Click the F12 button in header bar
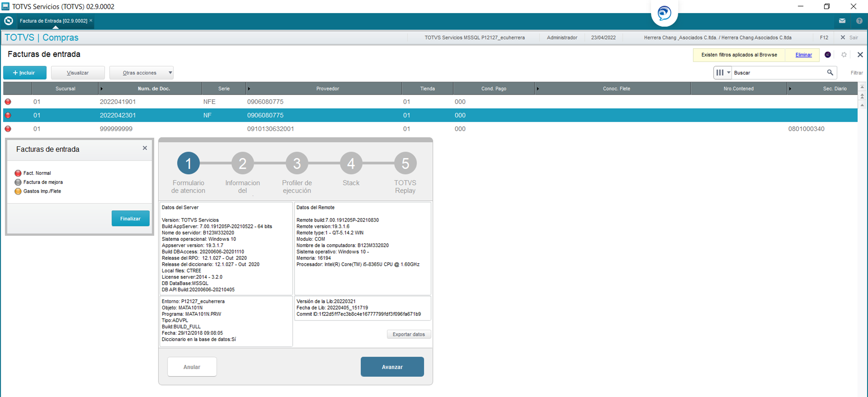This screenshot has height=397, width=868. (824, 37)
